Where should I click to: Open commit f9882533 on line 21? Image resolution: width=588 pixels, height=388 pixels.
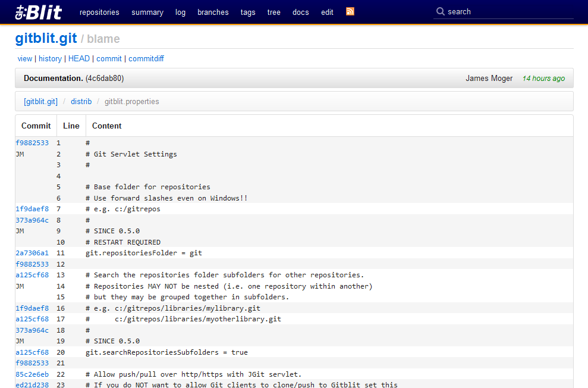coord(32,363)
